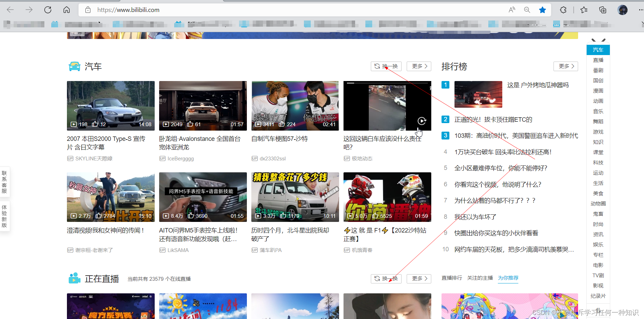Open 更多 next to 排行榜
The width and height of the screenshot is (644, 319).
tap(565, 66)
